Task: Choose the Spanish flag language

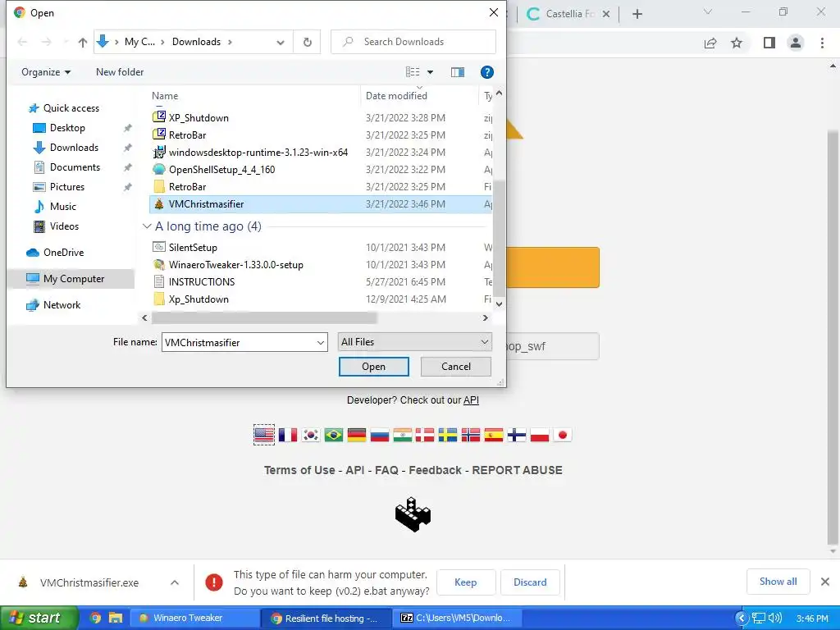Action: [493, 435]
